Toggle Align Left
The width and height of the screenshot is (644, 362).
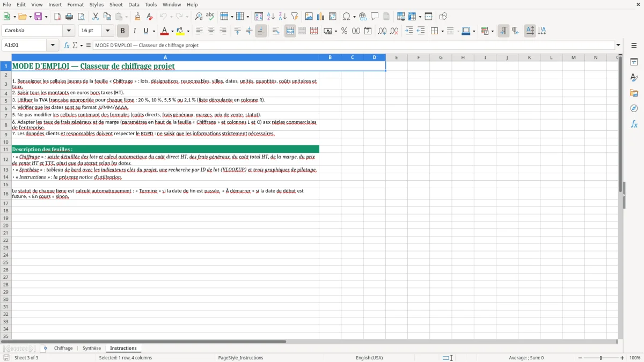[x=200, y=31]
